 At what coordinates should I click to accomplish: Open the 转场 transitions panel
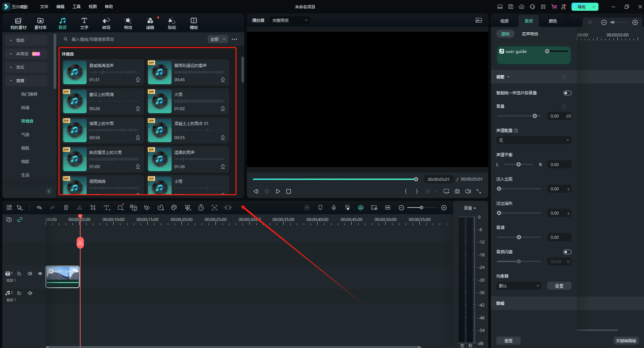click(x=106, y=24)
